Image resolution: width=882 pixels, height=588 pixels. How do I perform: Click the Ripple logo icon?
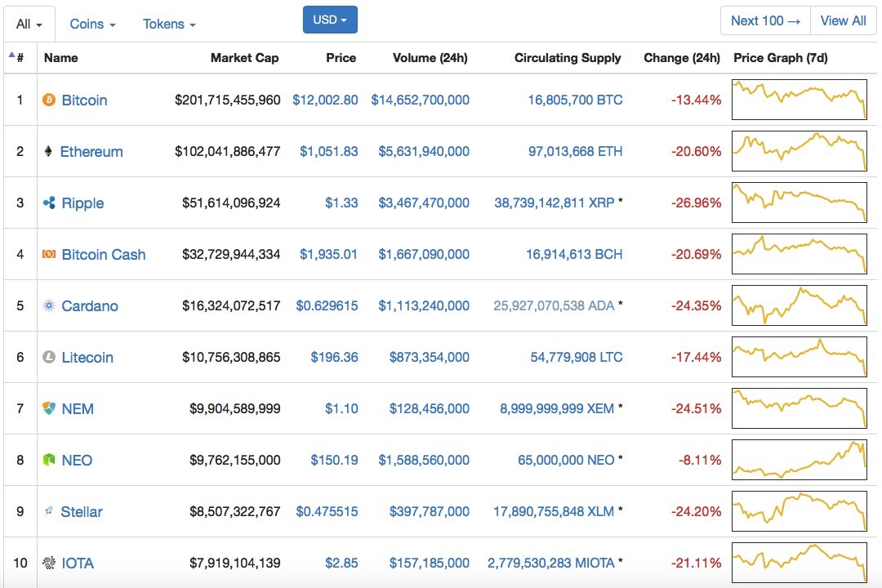click(49, 203)
